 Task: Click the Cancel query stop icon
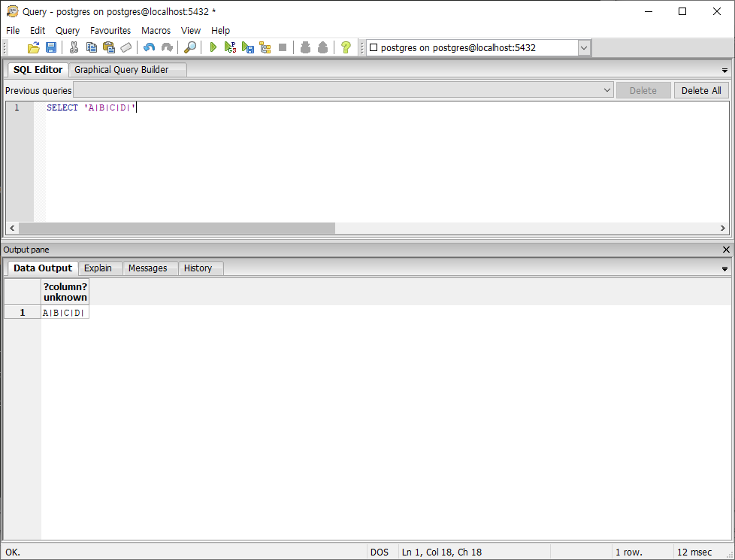coord(282,47)
